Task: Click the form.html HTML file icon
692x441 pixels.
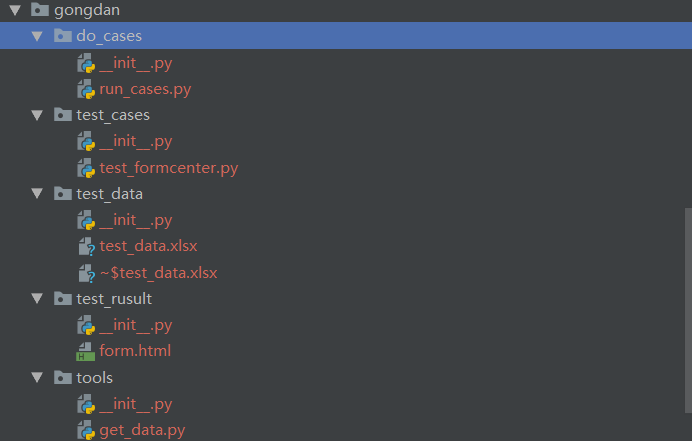Action: coord(86,351)
